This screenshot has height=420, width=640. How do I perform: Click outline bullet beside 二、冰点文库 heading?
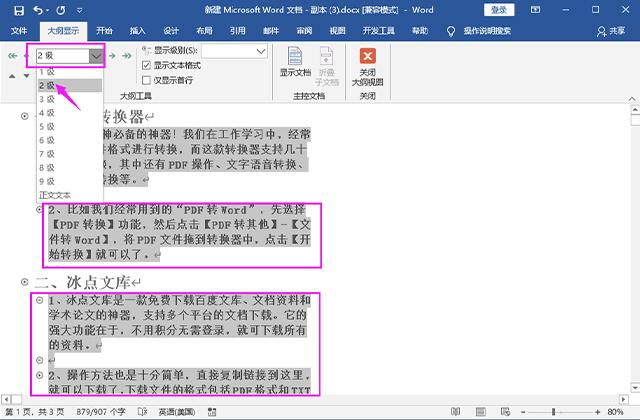(x=24, y=282)
